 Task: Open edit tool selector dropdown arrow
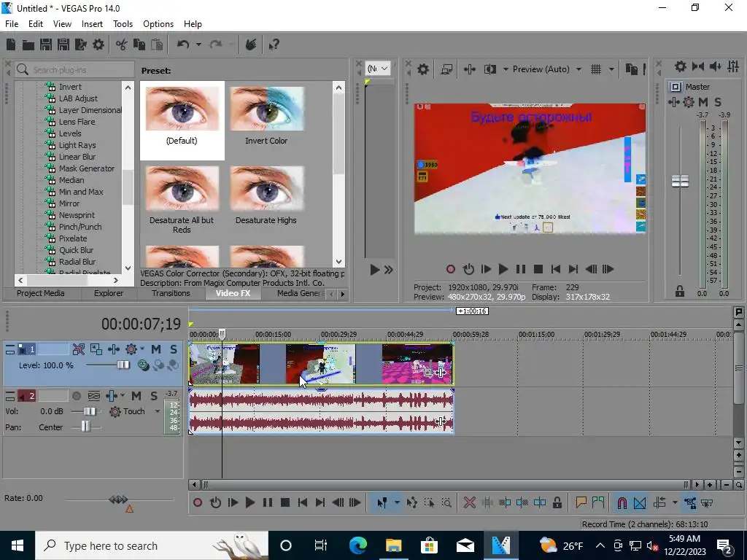tap(396, 502)
